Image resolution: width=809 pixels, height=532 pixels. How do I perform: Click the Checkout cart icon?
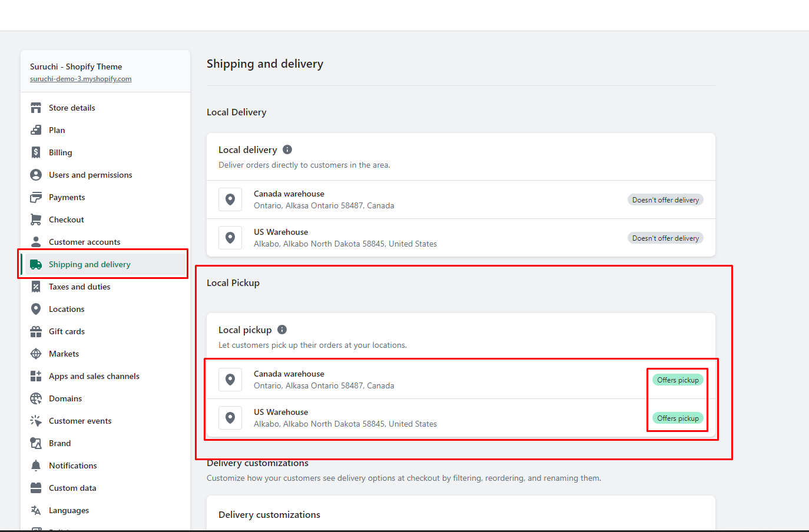(36, 220)
